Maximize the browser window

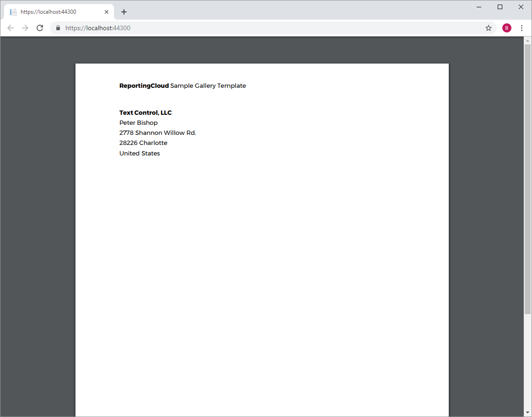[500, 7]
